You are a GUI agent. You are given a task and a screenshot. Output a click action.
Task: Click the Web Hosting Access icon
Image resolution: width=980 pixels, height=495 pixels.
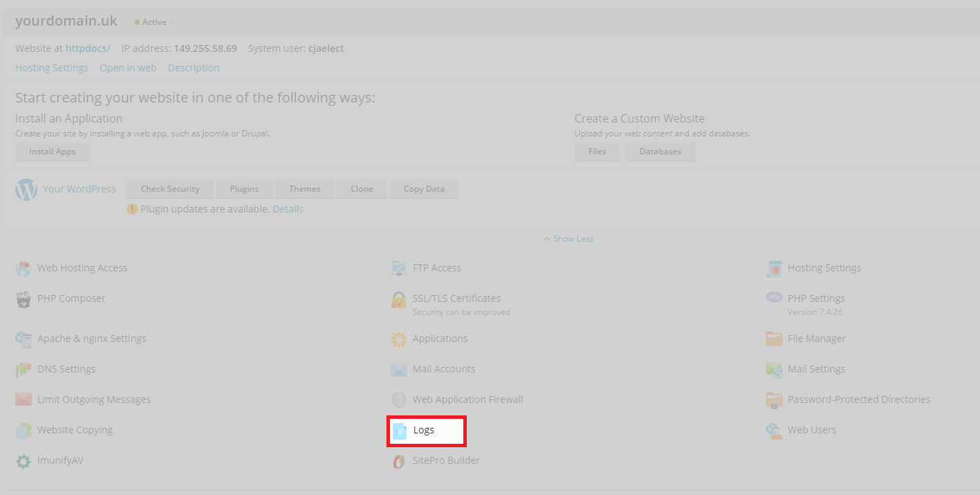[x=24, y=269]
